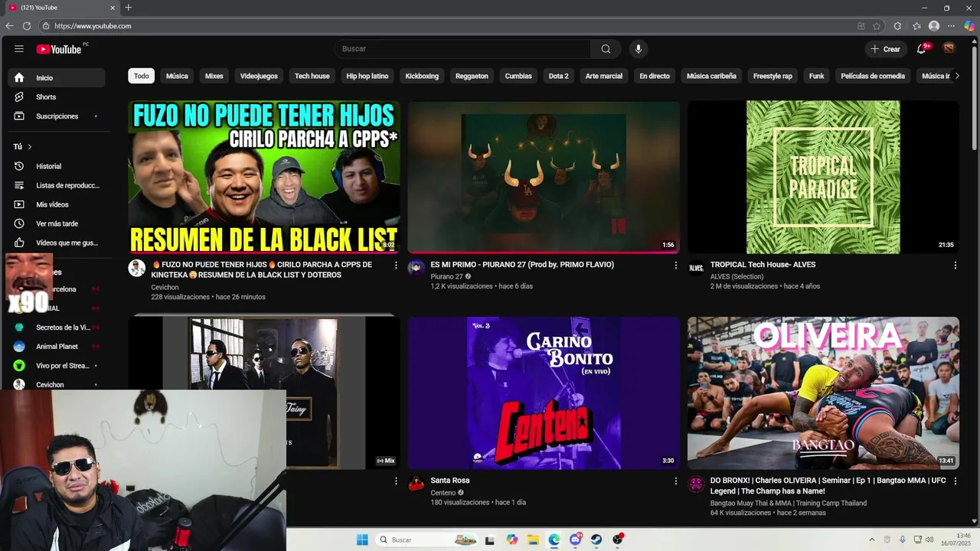Open the YouTube hamburger guide menu
Screen dimensions: 980x551
coord(19,49)
